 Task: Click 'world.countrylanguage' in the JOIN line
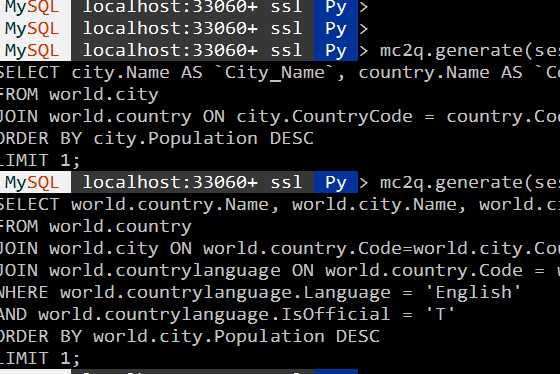(x=165, y=271)
